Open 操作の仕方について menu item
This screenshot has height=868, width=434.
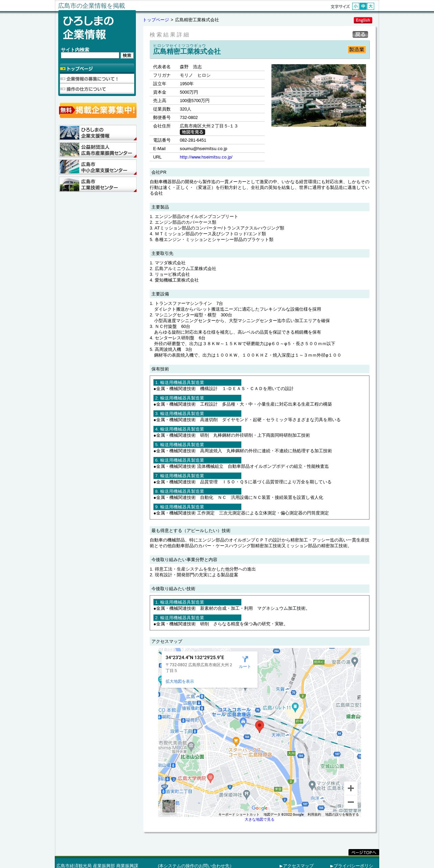[x=97, y=89]
